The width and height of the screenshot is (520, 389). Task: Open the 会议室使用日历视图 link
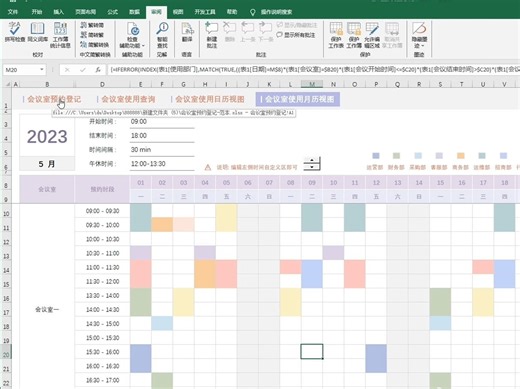pos(210,99)
